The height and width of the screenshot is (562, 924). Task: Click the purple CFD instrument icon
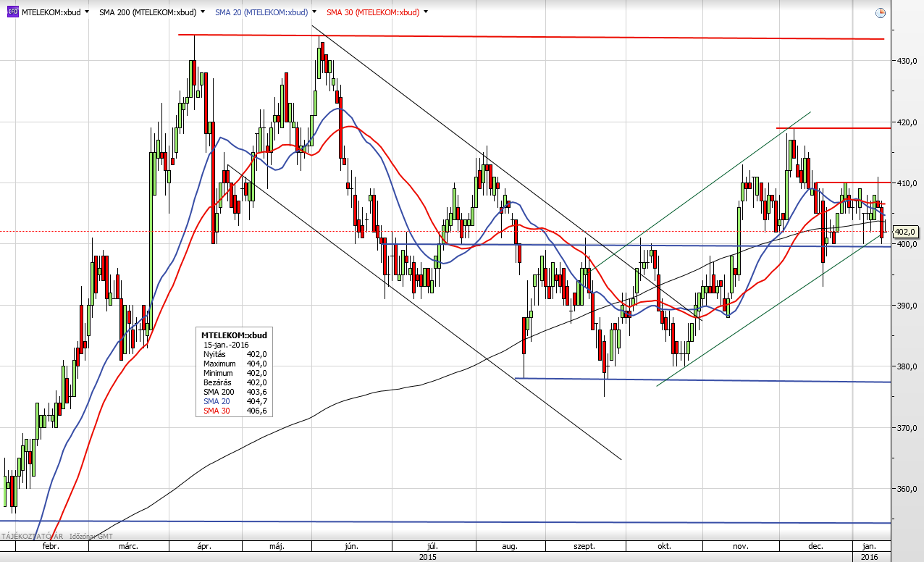pyautogui.click(x=13, y=12)
